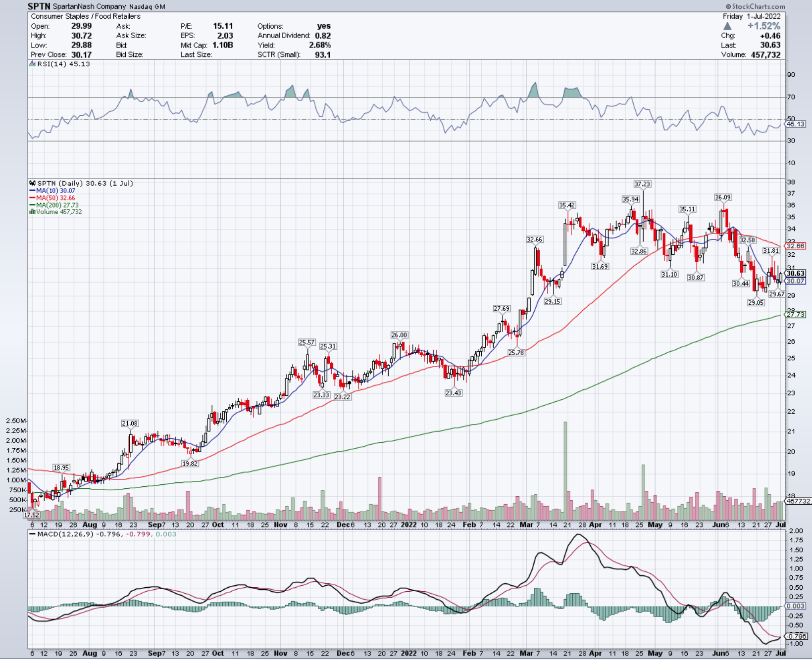Click the 37.23 high price annotation

point(642,184)
